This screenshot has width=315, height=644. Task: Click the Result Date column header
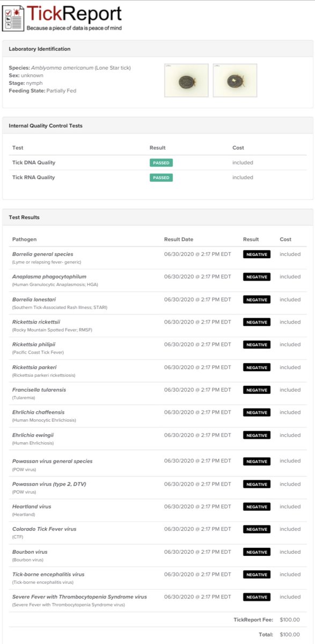[179, 239]
